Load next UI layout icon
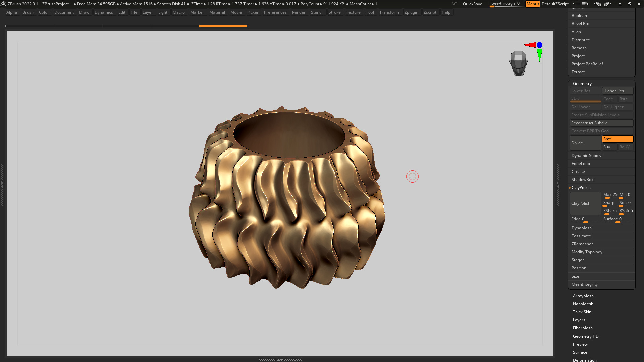Viewport: 644px width, 362px height. pyautogui.click(x=608, y=4)
